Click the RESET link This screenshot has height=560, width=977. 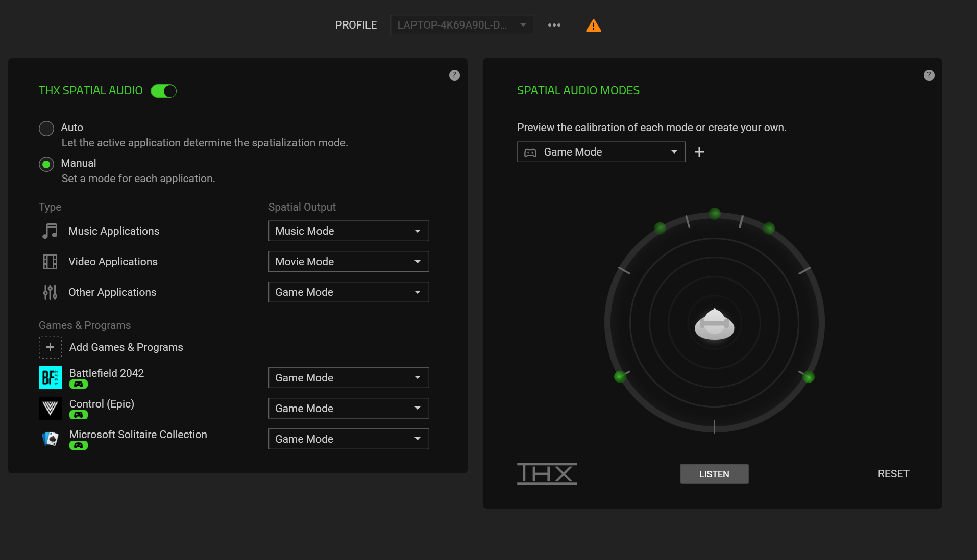coord(893,474)
